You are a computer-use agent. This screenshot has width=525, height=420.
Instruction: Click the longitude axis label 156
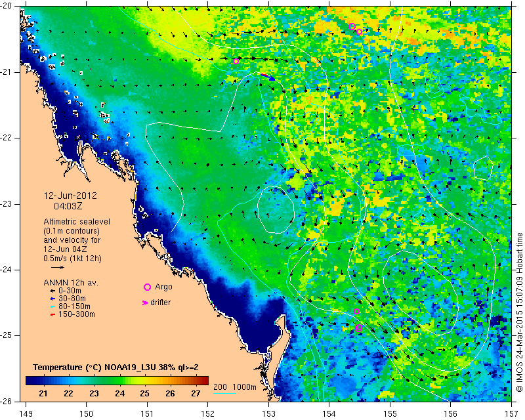coord(451,414)
